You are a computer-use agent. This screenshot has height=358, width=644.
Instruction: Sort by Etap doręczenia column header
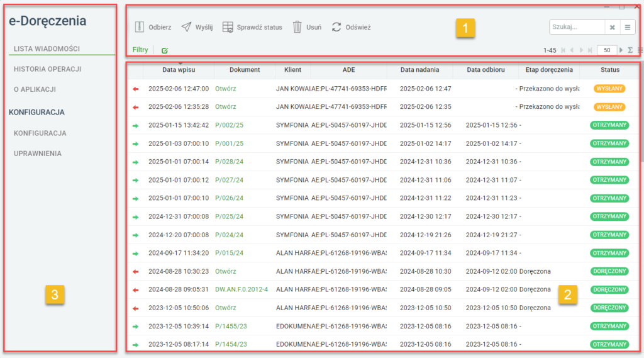click(549, 70)
